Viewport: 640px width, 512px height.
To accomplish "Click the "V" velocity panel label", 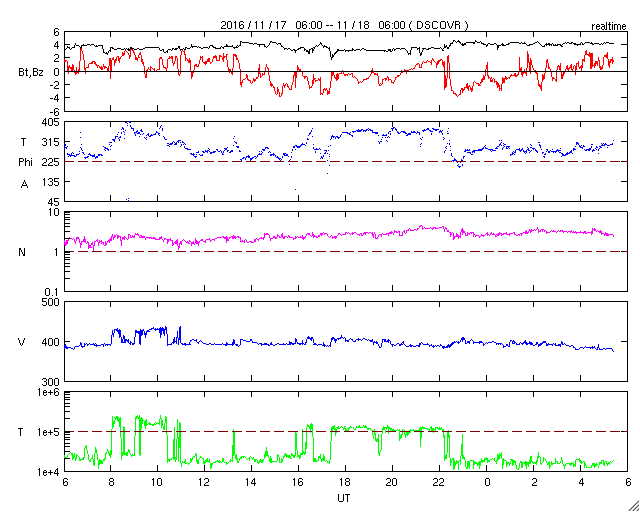I will click(22, 342).
